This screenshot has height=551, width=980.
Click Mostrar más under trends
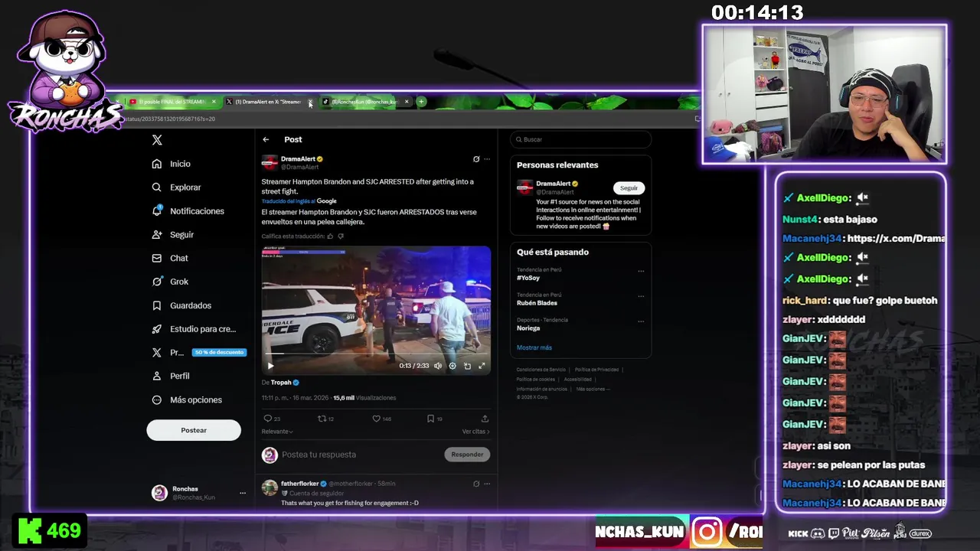[x=534, y=347]
